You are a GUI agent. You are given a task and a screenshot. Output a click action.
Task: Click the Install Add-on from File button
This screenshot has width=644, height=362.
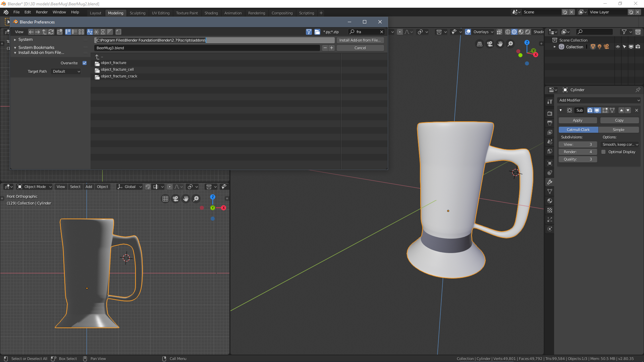[x=360, y=40]
